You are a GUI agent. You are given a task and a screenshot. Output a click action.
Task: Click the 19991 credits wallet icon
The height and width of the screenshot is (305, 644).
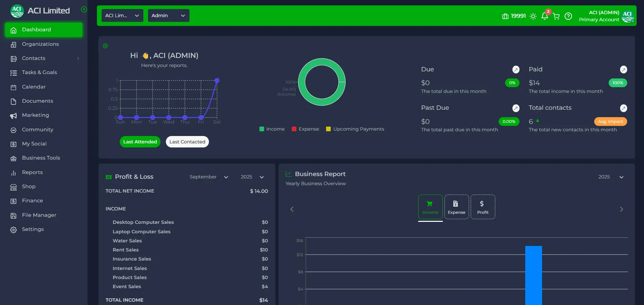[x=505, y=16]
